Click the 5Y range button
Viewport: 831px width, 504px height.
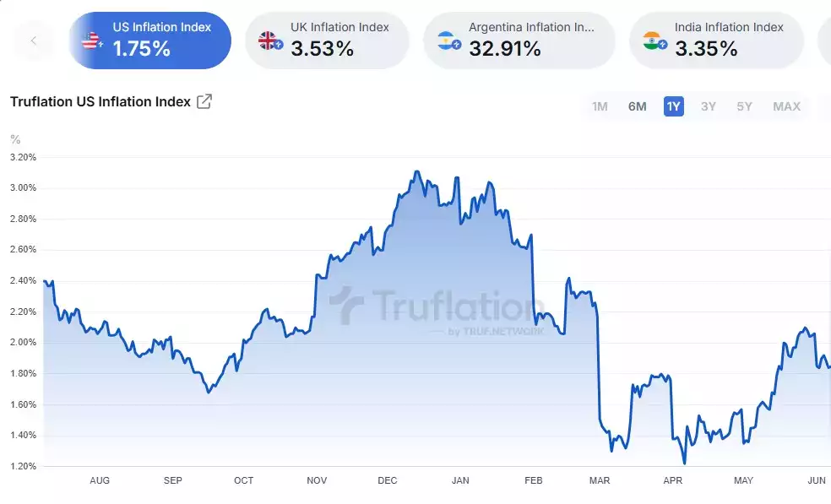(x=744, y=106)
